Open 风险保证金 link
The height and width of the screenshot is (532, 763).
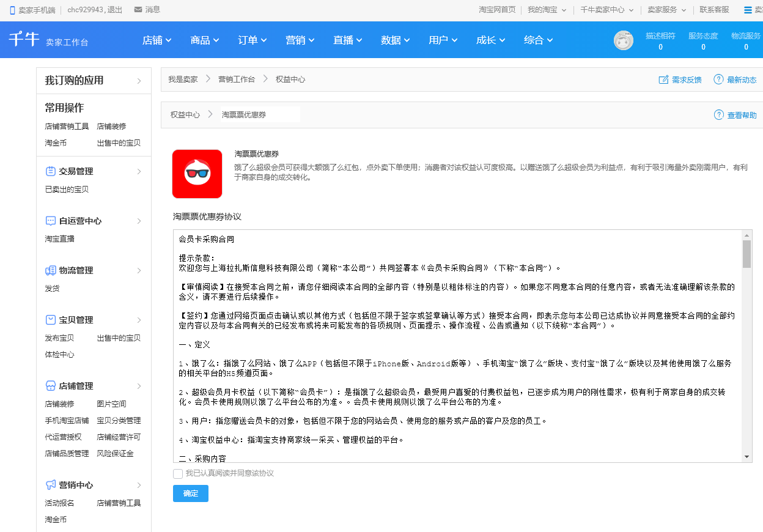116,454
